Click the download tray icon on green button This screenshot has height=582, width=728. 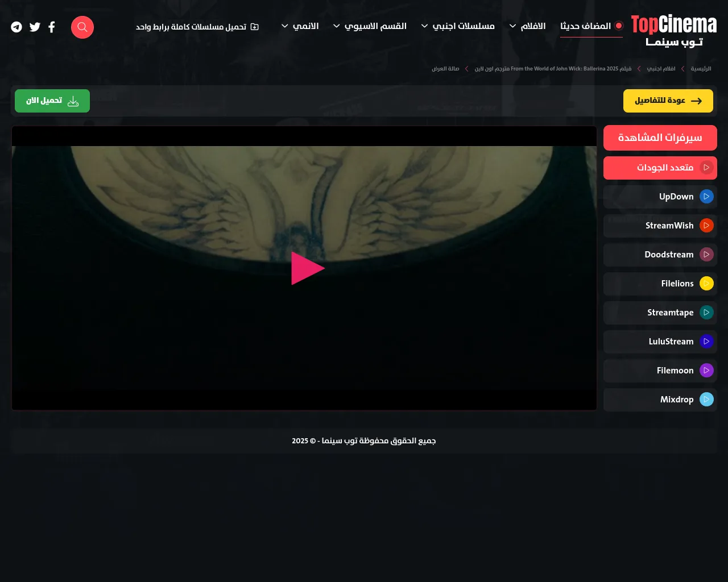coord(73,101)
